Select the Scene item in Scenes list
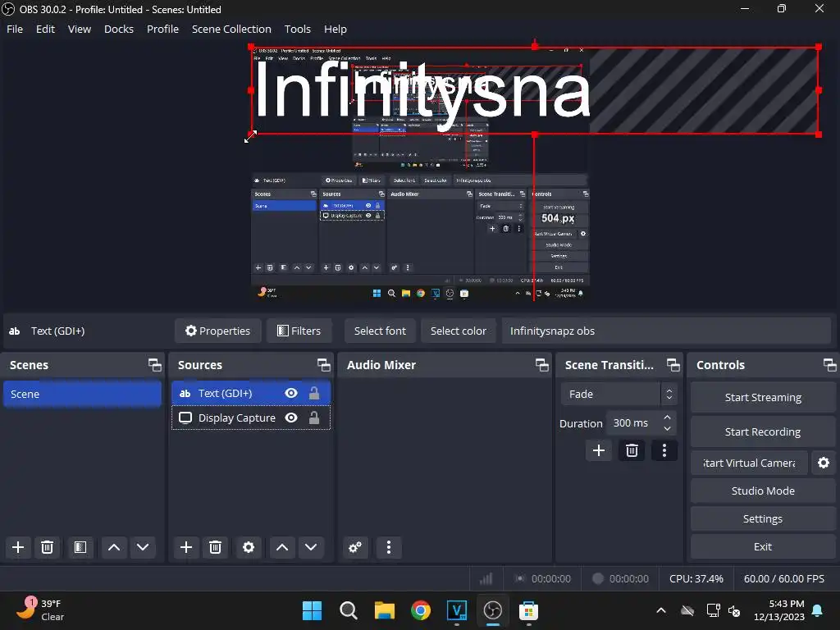Screen dimensions: 840x630 [83, 394]
